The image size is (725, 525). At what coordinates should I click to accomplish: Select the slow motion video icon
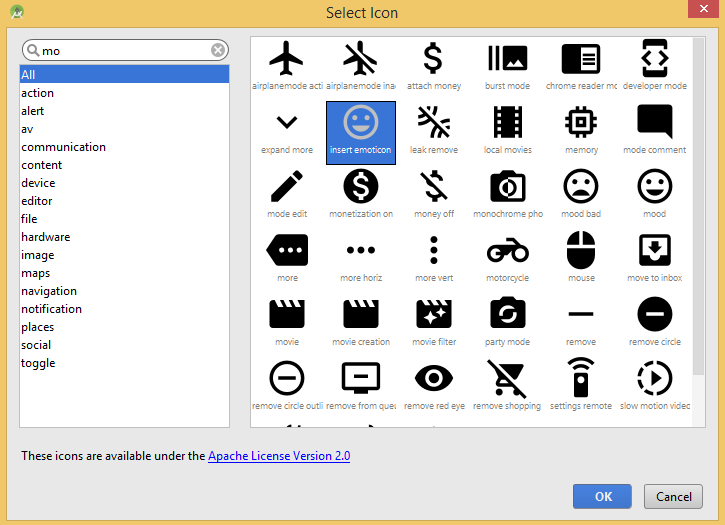tap(655, 378)
